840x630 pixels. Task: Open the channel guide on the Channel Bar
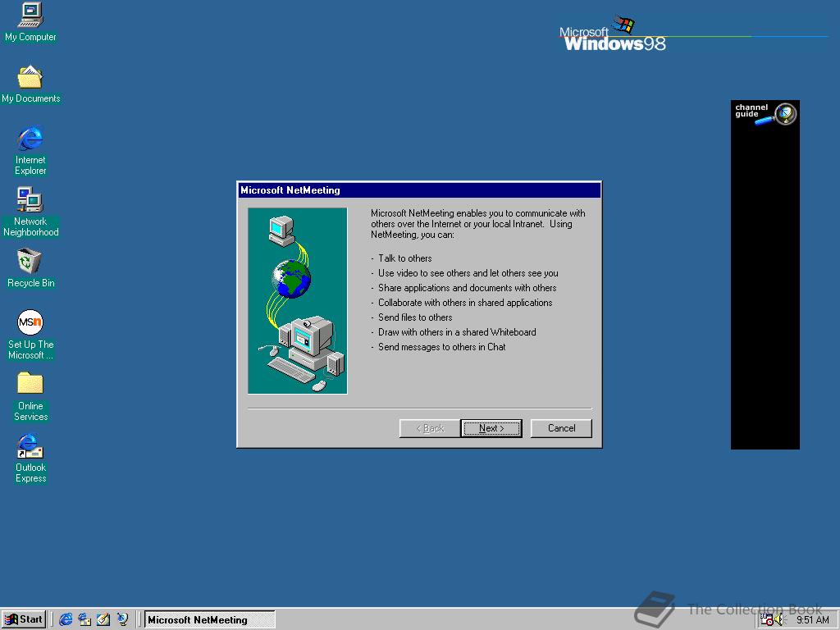(x=765, y=113)
